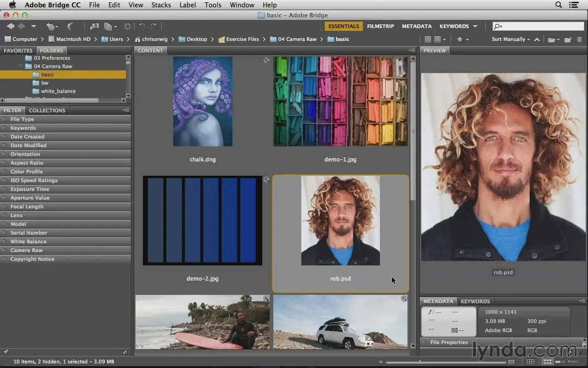Click the Get Photos from Camera icon
This screenshot has height=368, width=588.
tap(94, 27)
